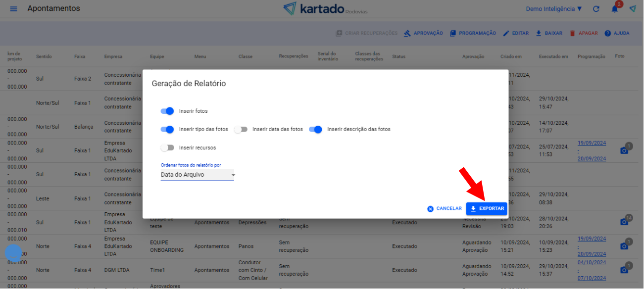The height and width of the screenshot is (289, 644).
Task: Open Ordenar fotos do relatório dropdown
Action: click(197, 175)
